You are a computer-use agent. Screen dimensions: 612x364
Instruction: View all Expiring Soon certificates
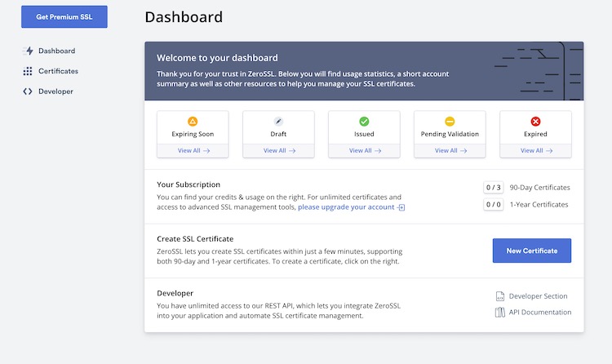pos(193,151)
